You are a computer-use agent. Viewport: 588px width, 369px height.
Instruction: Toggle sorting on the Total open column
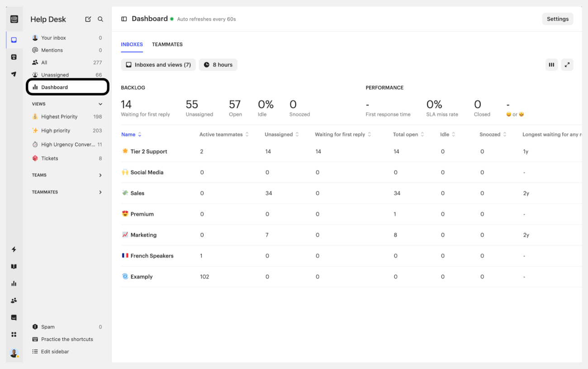(422, 134)
